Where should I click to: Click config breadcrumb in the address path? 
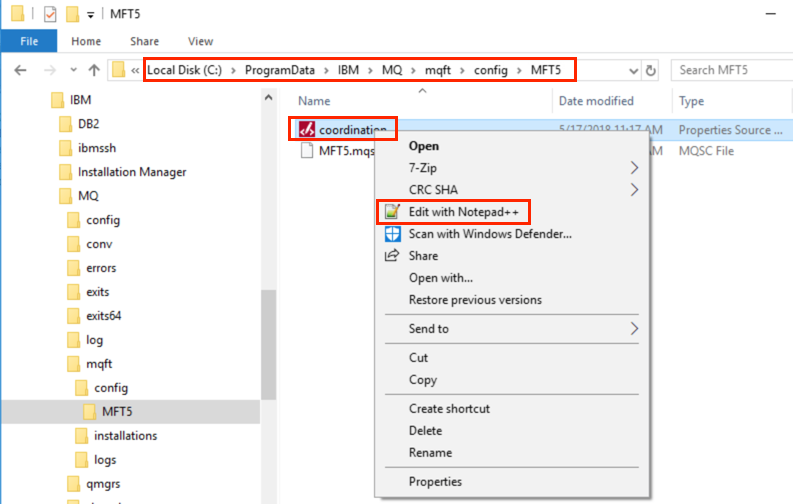(491, 70)
